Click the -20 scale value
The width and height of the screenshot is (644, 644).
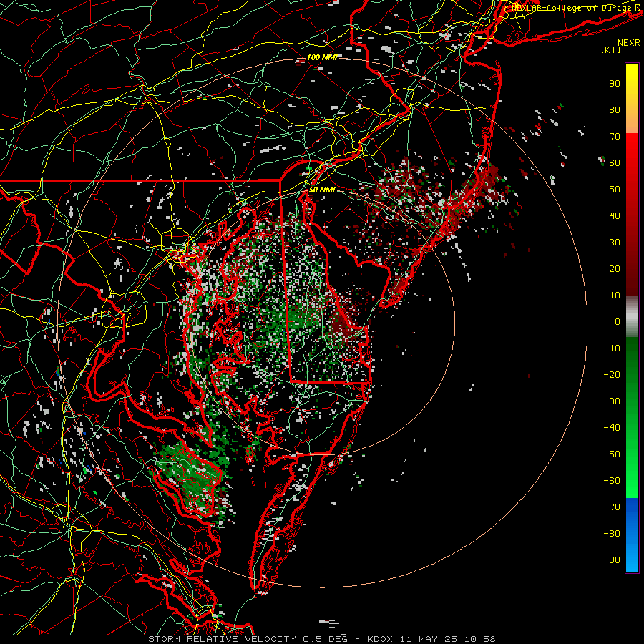pyautogui.click(x=612, y=375)
